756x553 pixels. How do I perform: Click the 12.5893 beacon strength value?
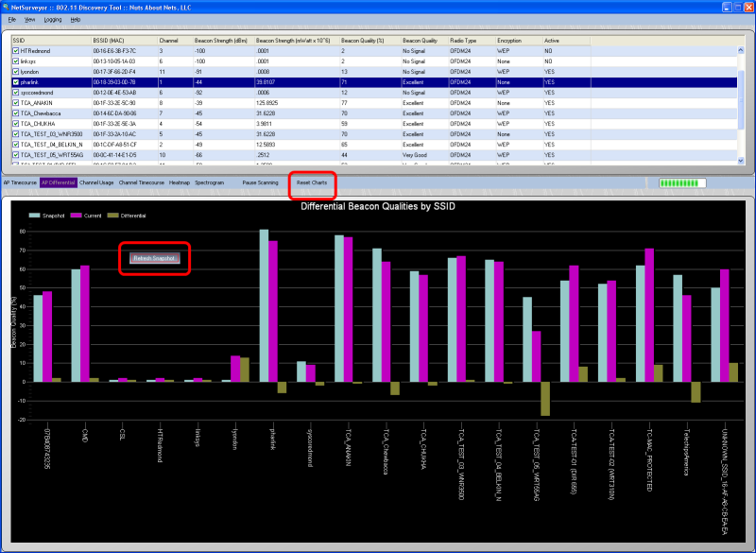click(x=266, y=145)
